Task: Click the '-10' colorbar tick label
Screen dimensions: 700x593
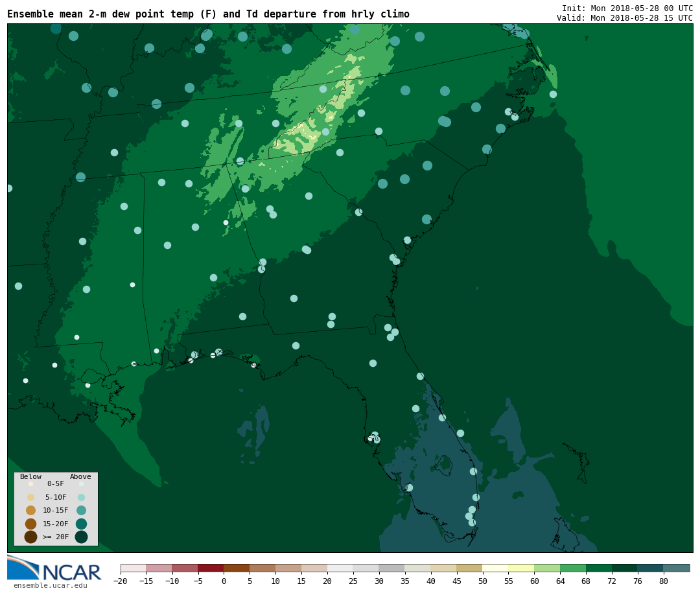Action: (172, 581)
